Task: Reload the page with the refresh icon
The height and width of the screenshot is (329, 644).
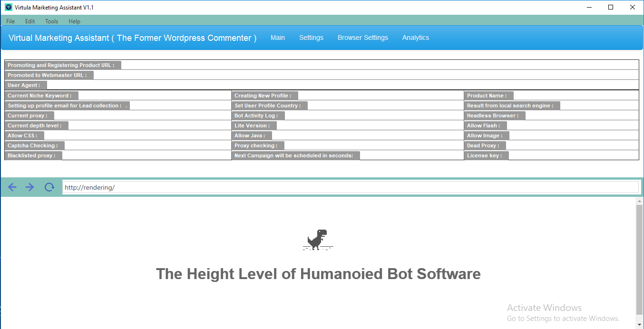Action: click(x=49, y=187)
